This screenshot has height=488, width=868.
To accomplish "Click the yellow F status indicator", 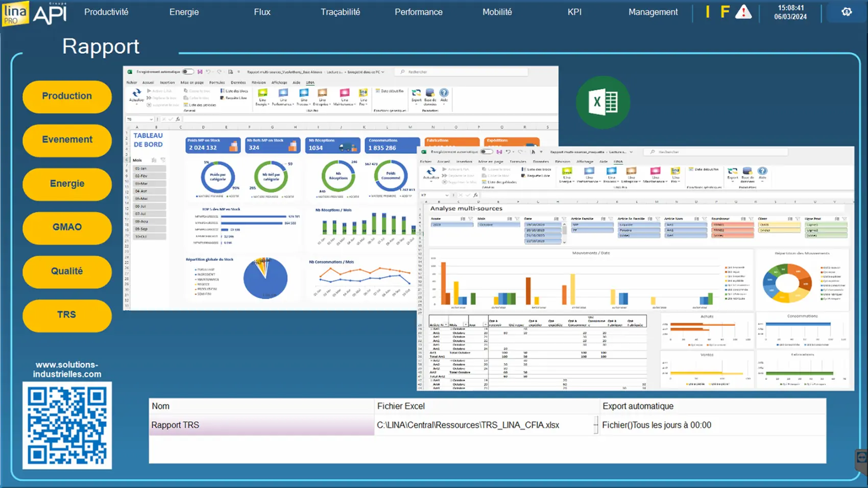I will 725,12.
